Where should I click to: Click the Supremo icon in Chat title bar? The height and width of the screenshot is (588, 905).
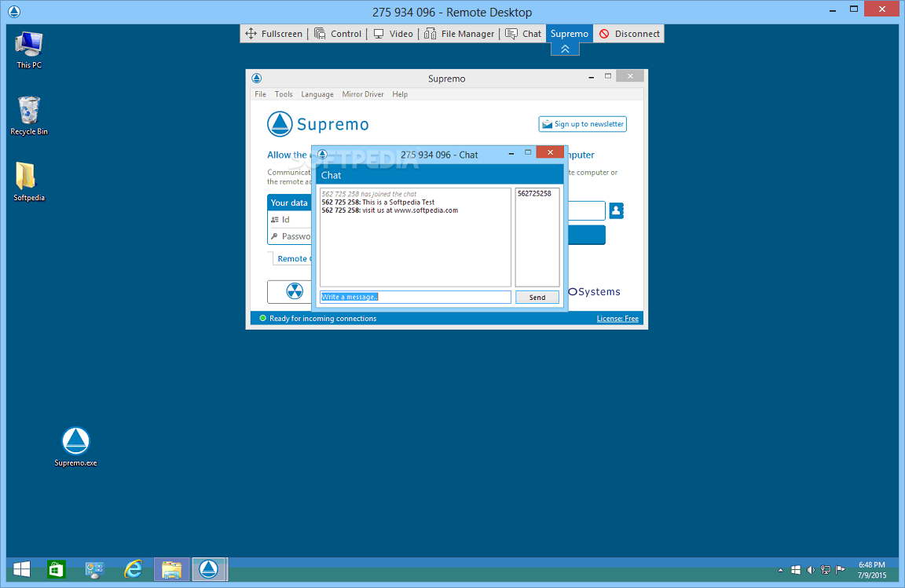click(x=323, y=154)
